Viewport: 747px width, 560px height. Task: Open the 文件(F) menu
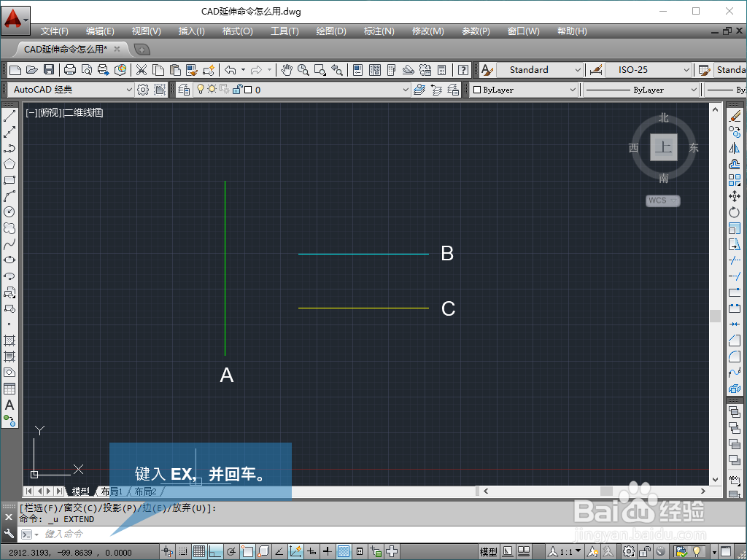pos(54,31)
